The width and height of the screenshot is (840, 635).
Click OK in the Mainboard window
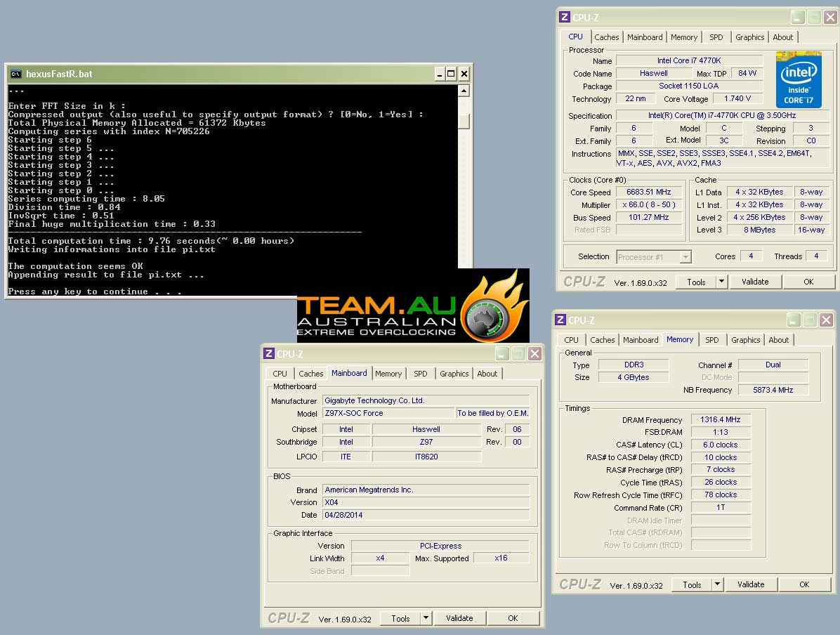[x=513, y=618]
